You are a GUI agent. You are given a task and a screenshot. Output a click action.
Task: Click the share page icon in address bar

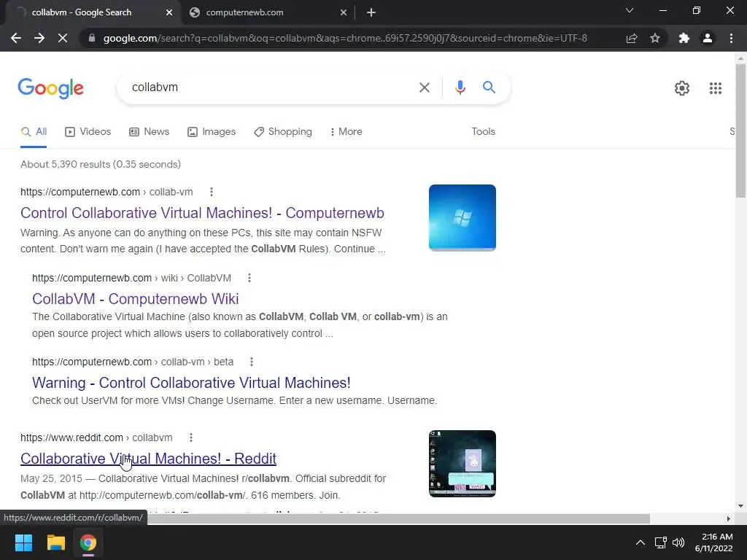[x=632, y=38]
